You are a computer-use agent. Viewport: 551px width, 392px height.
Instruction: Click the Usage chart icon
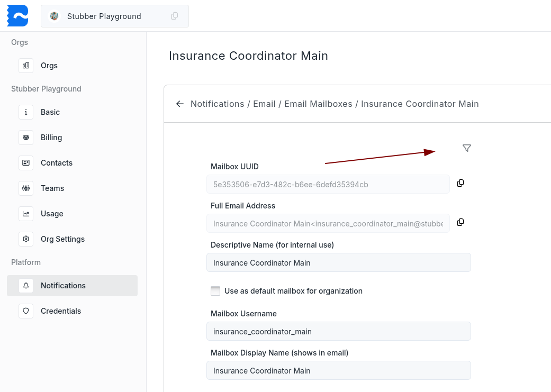26,214
